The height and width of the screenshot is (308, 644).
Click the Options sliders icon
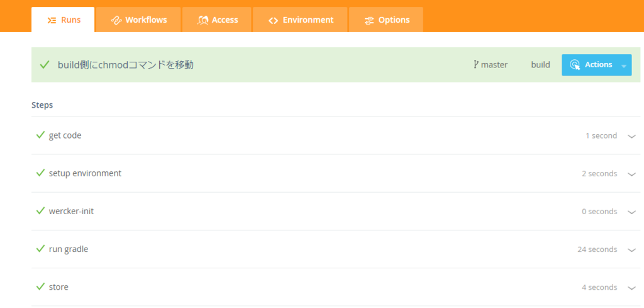point(369,21)
